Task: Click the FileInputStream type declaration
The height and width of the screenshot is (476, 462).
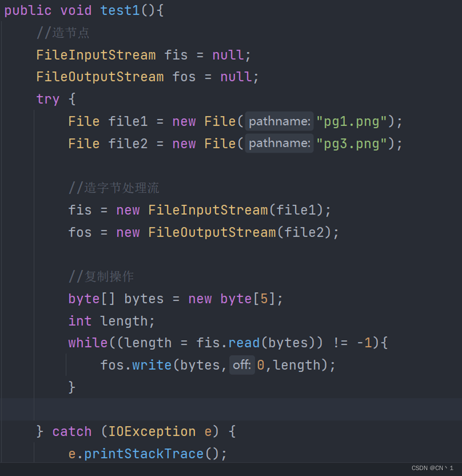Action: point(95,54)
